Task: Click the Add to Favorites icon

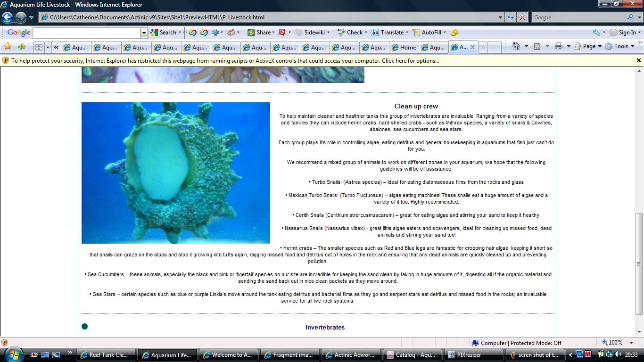Action: coord(22,47)
